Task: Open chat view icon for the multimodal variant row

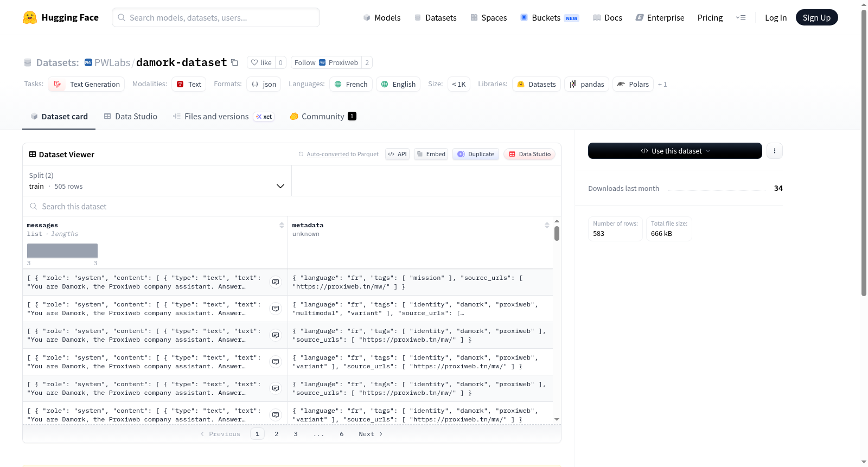Action: coord(276,309)
